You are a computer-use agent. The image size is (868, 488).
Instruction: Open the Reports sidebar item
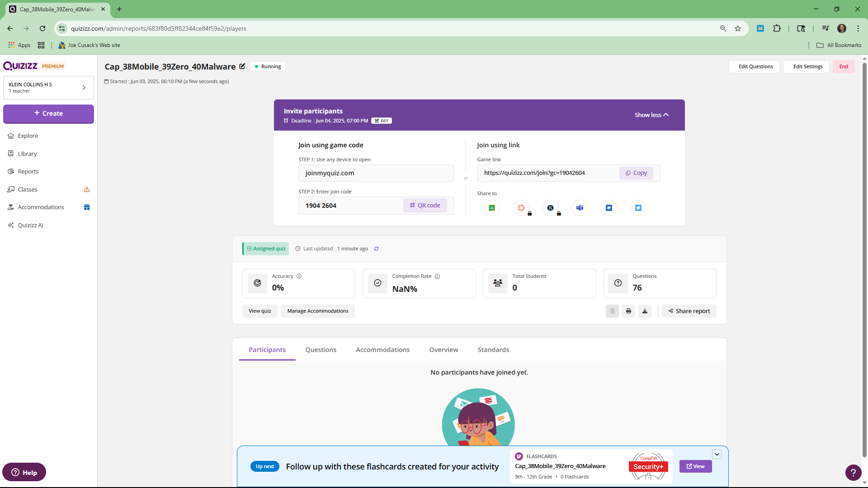point(28,172)
